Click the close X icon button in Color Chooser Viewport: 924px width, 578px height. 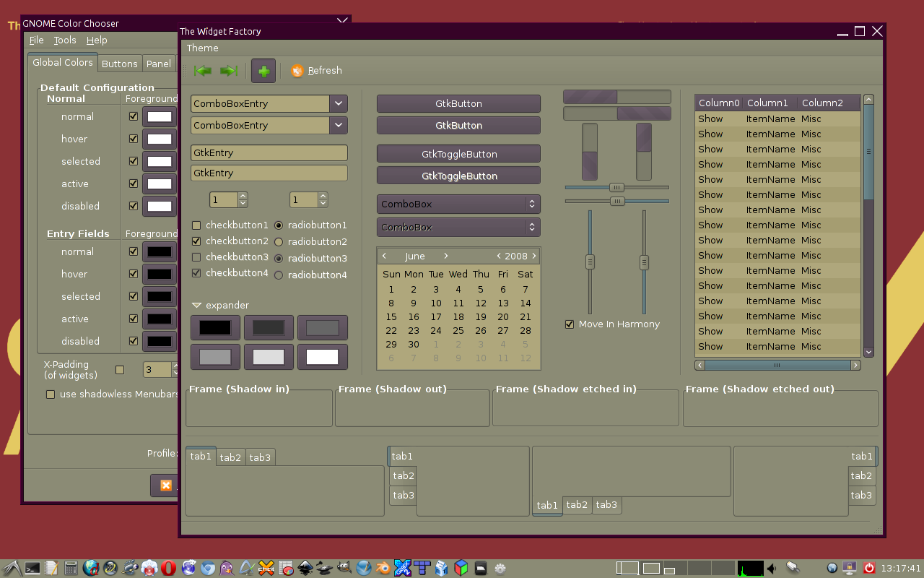(165, 486)
